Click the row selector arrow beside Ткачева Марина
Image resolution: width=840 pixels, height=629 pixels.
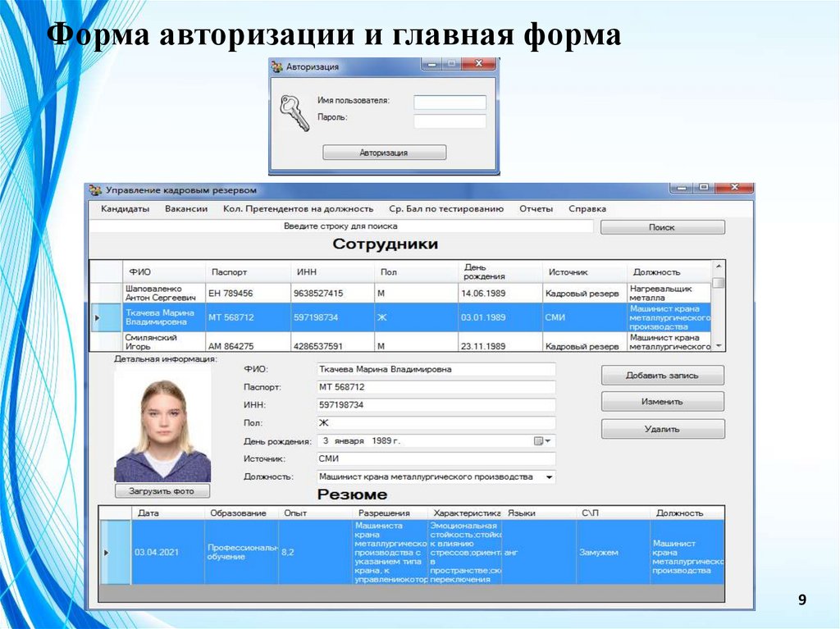pyautogui.click(x=99, y=317)
